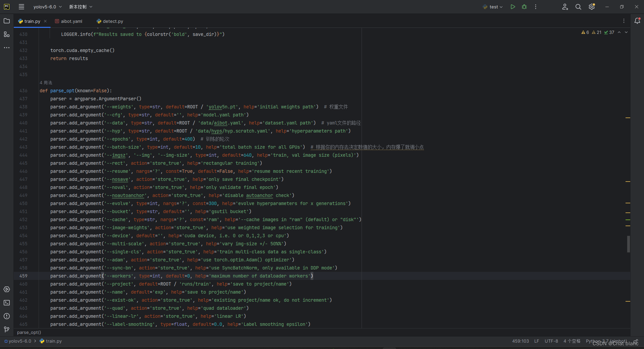
Task: Open the Structure tool window
Action: pyautogui.click(x=7, y=34)
